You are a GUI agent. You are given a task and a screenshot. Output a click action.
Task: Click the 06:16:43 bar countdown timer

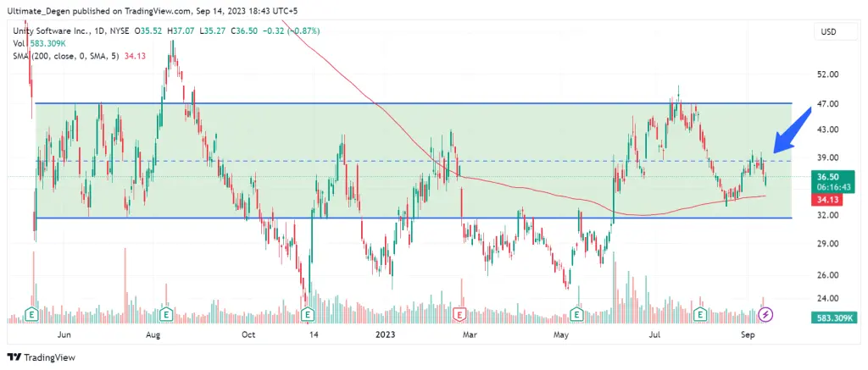[836, 187]
